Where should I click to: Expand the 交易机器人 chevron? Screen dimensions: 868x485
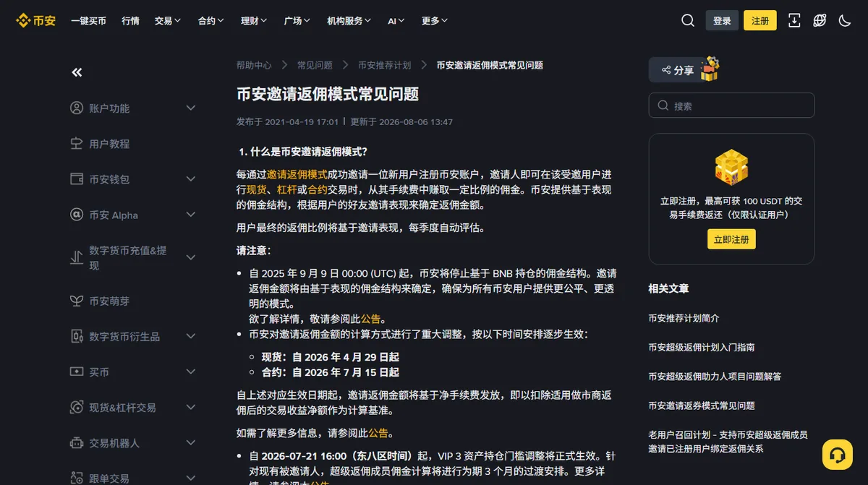point(191,442)
